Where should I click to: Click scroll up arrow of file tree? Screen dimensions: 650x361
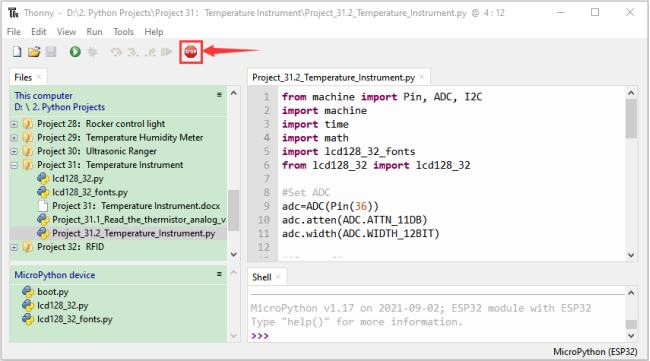pyautogui.click(x=234, y=93)
